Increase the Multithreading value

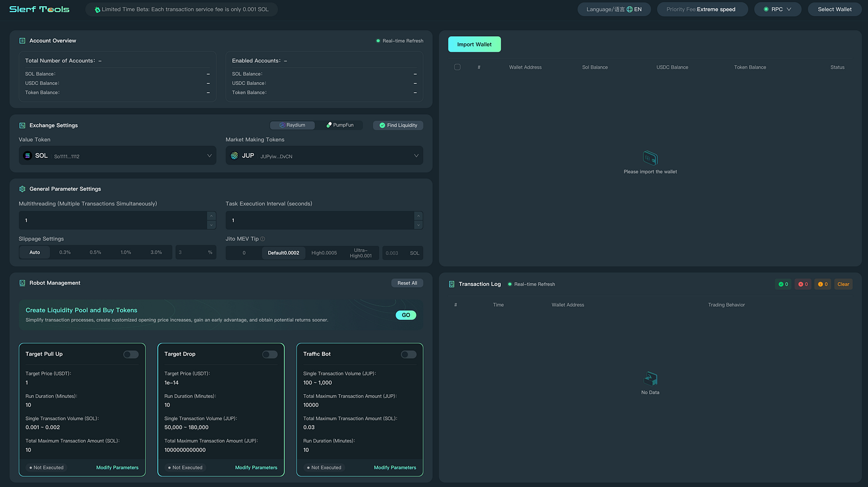click(211, 216)
